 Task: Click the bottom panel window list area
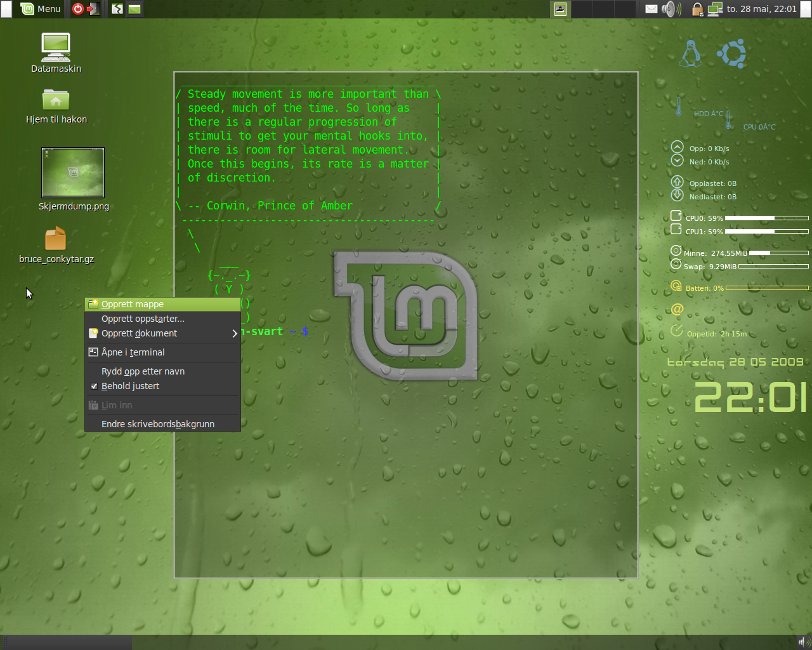[66, 642]
